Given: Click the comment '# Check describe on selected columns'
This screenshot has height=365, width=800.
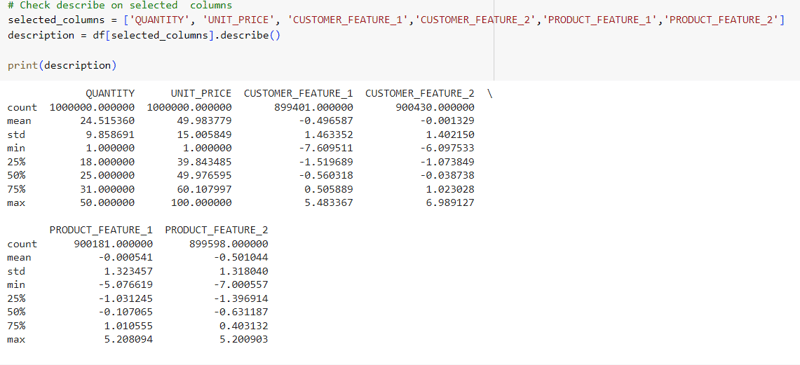Looking at the screenshot, I should [120, 6].
